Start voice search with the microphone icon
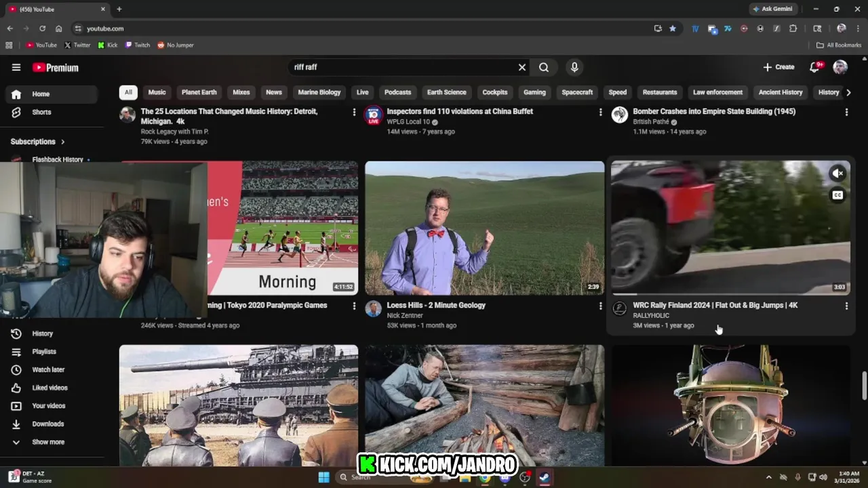The width and height of the screenshot is (868, 488). (574, 67)
